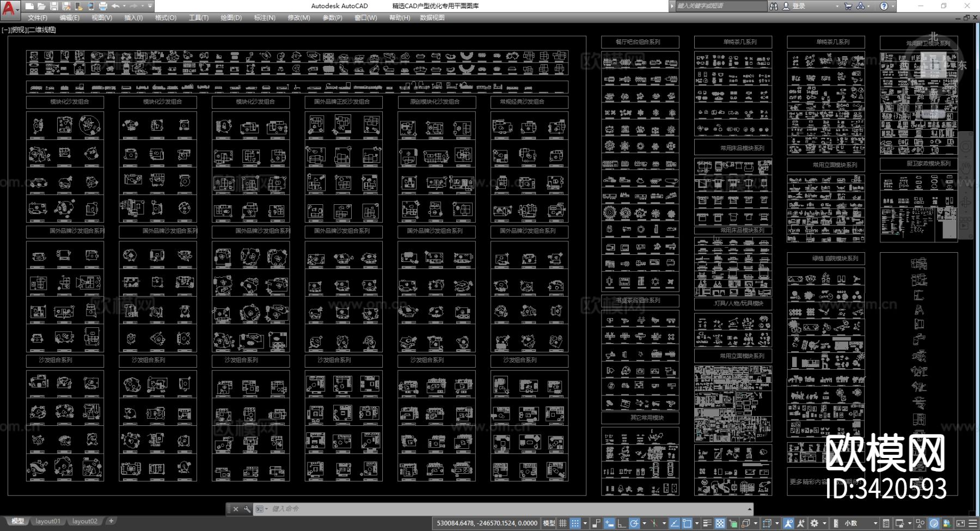The image size is (980, 531).
Task: Click the Open from Web and Mobile icon
Action: click(78, 6)
